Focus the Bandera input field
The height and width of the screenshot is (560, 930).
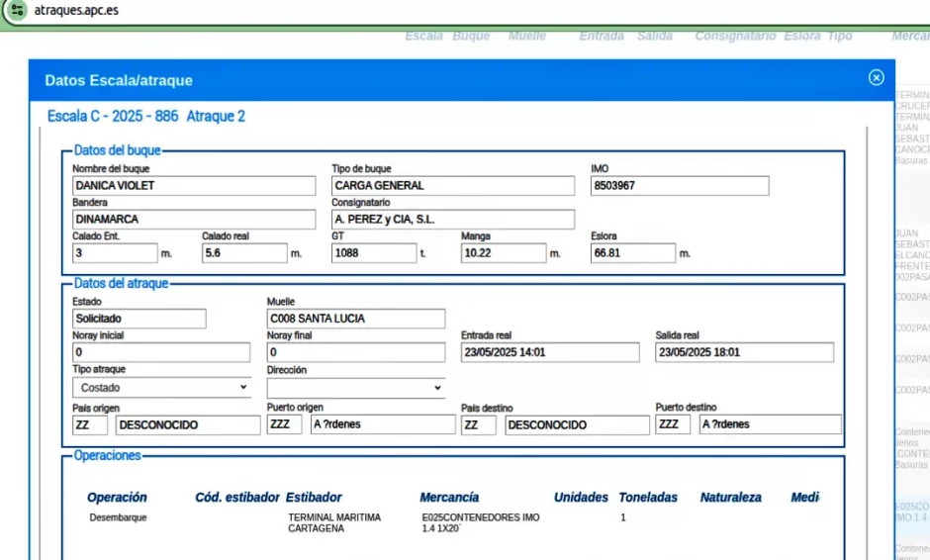pyautogui.click(x=194, y=220)
